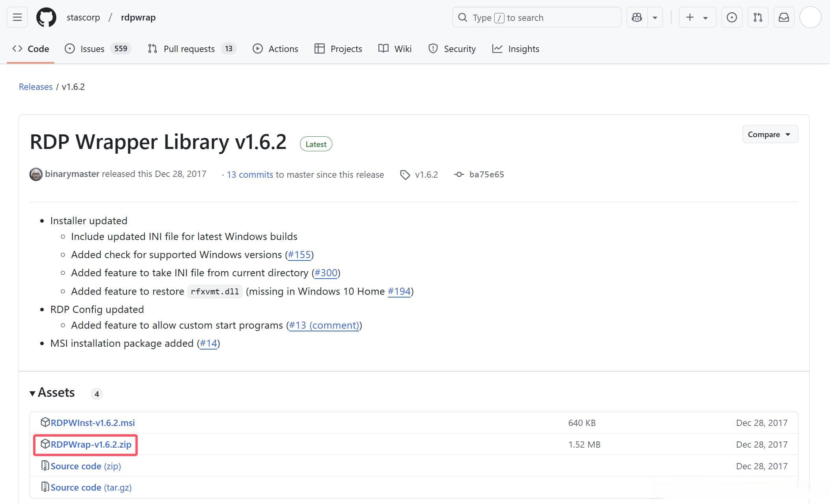Screen dimensions: 830x504
Task: Download RDPWrap-v1.6.2.zip
Action: [x=91, y=444]
